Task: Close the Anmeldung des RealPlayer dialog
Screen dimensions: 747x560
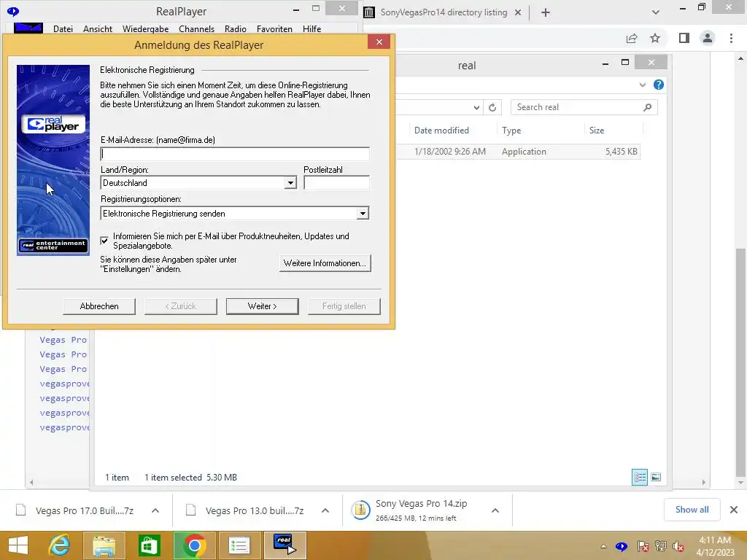Action: coord(379,42)
